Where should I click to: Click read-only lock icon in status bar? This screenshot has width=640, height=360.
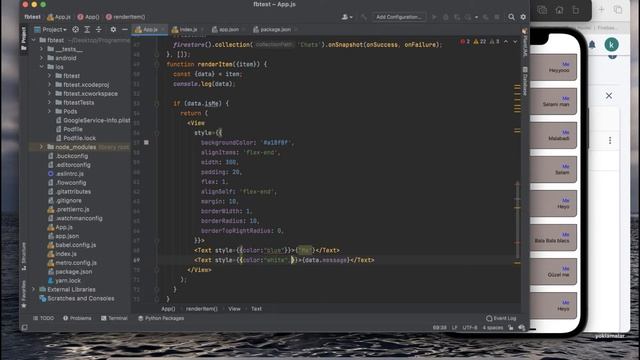point(511,327)
